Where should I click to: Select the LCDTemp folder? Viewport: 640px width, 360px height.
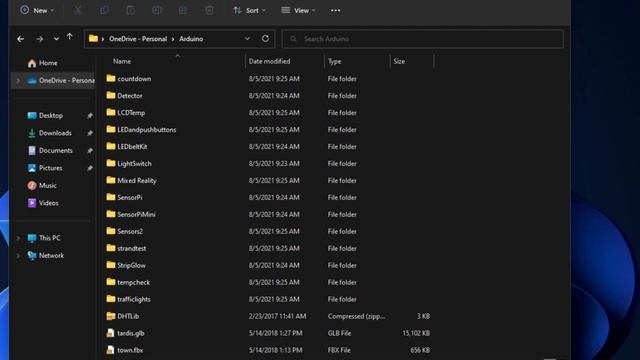(126, 112)
